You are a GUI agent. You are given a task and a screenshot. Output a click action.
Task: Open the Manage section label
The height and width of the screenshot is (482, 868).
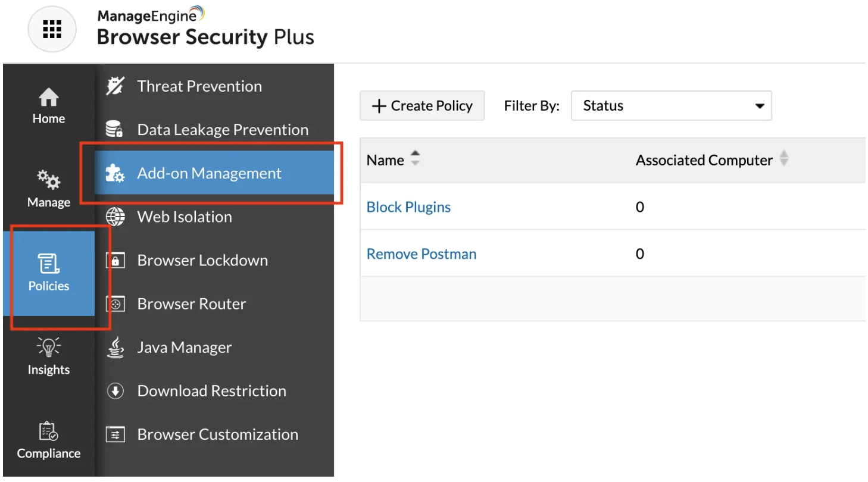(x=49, y=202)
